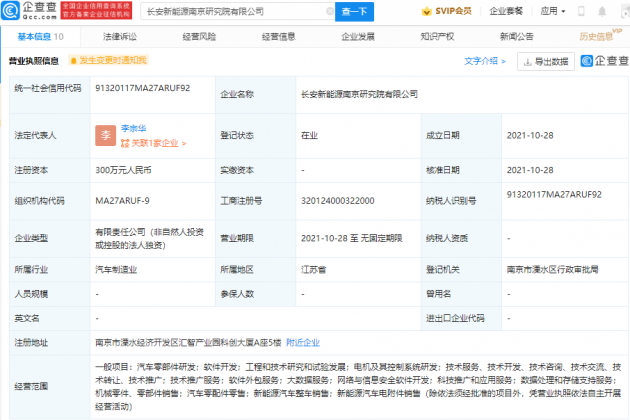Select the 新闻公告 tab

(x=517, y=36)
